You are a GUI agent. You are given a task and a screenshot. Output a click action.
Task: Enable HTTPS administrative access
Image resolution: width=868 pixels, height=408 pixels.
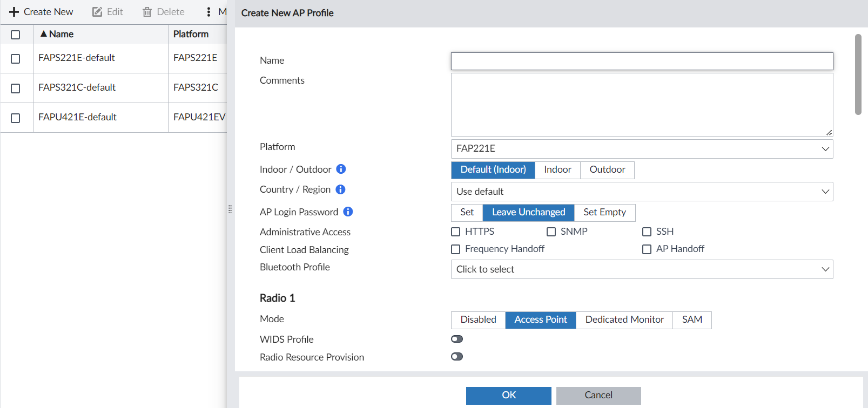456,232
